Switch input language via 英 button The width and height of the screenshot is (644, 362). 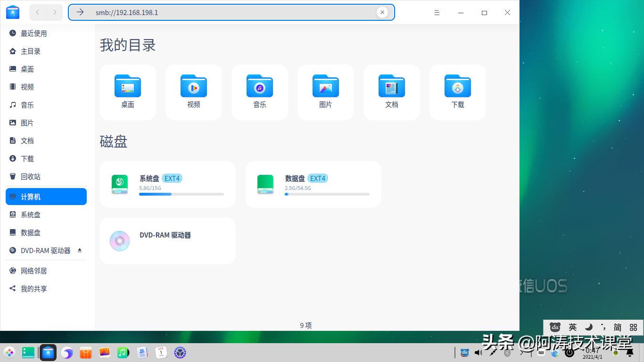572,327
